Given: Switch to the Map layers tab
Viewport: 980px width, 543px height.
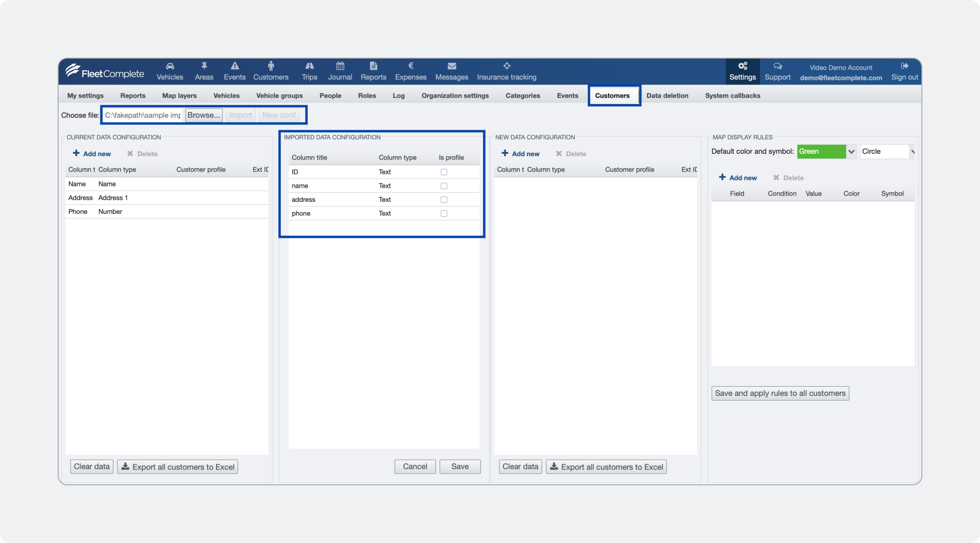Looking at the screenshot, I should 179,96.
